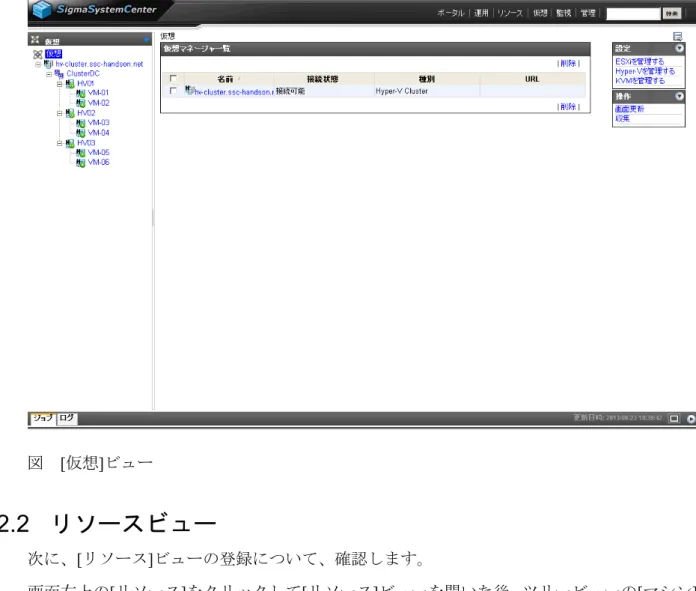Image resolution: width=696 pixels, height=591 pixels.
Task: Click the KVMを管理する link
Action: click(x=640, y=80)
